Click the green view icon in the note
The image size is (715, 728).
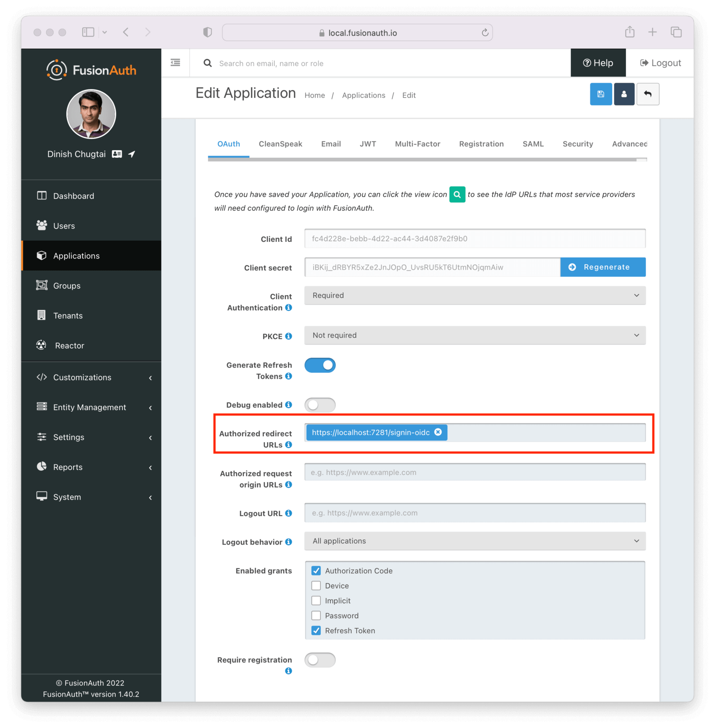tap(457, 195)
